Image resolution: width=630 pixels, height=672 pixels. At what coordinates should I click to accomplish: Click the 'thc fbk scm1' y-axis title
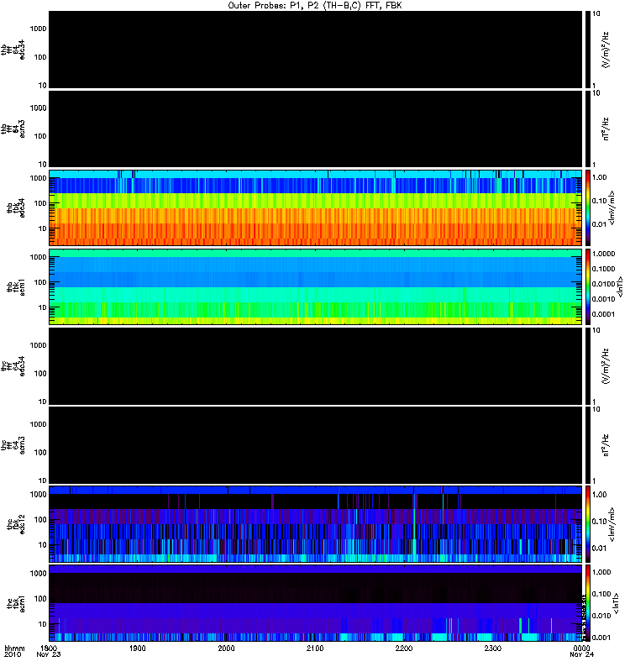tap(16, 603)
